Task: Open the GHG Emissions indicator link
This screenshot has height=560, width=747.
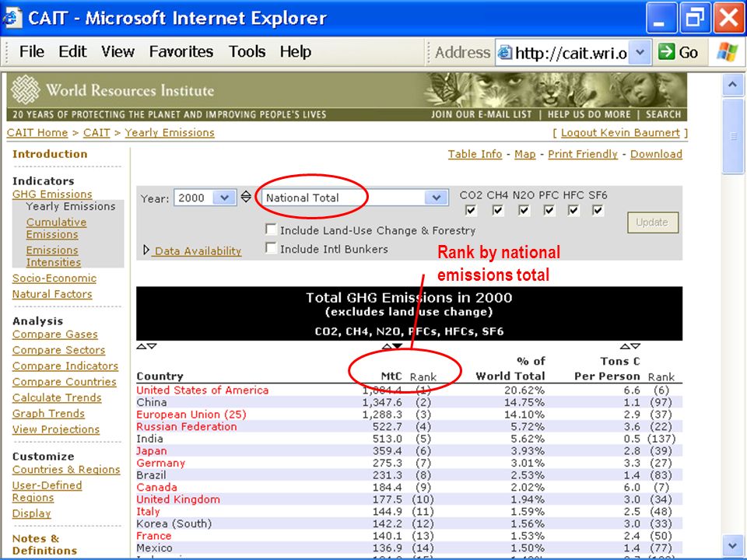Action: point(52,194)
